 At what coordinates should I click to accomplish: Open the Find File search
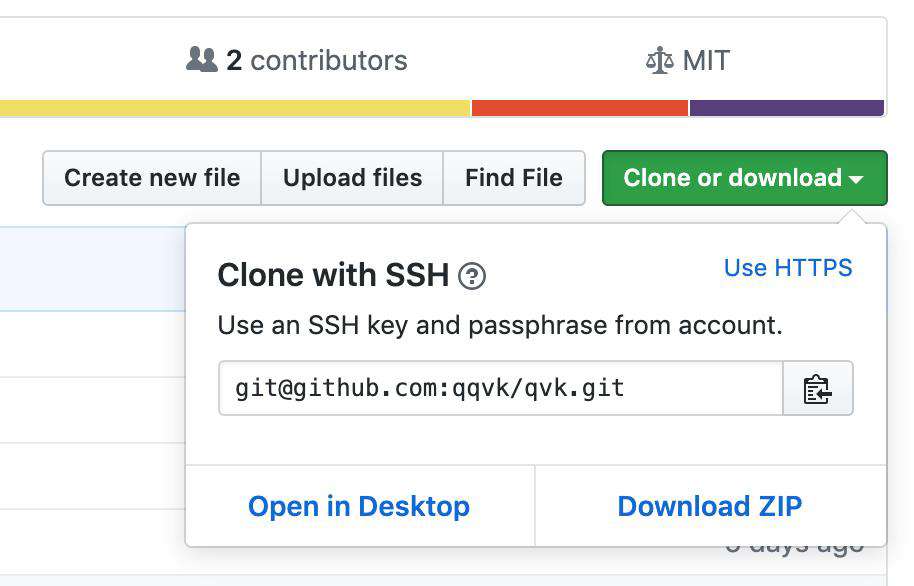514,178
